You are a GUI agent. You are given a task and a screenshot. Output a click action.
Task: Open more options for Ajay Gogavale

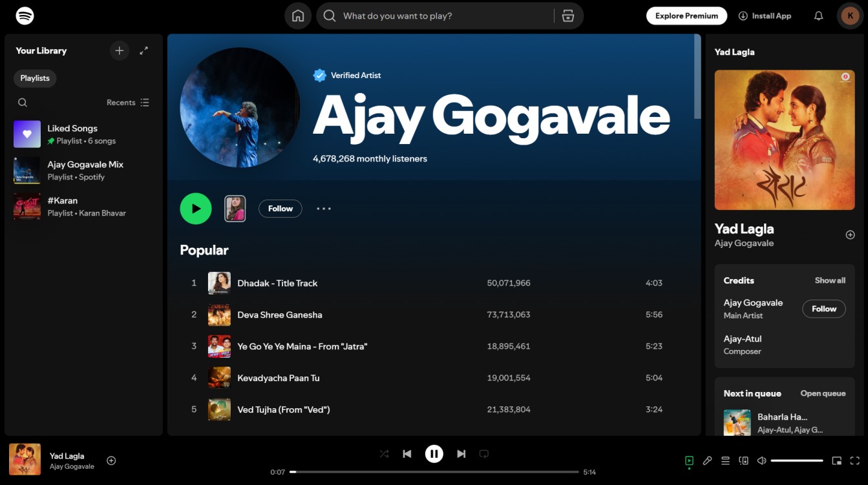(x=324, y=209)
